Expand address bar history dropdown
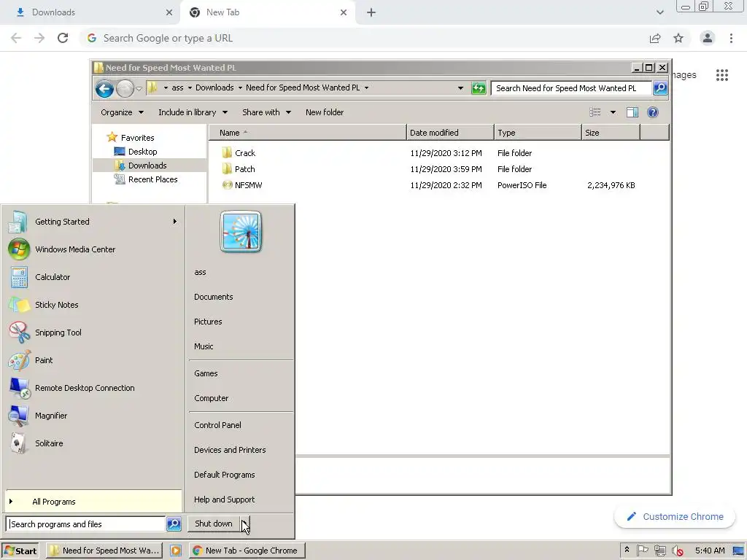The height and width of the screenshot is (560, 747). tap(460, 88)
